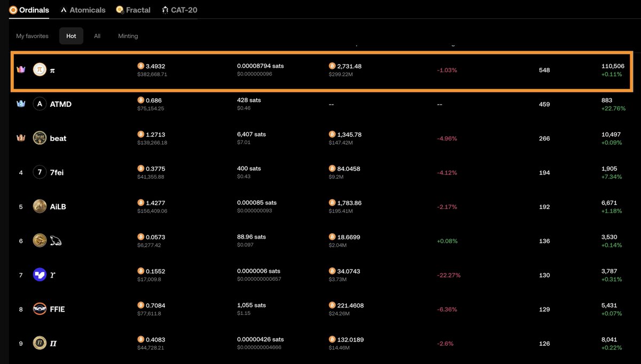Click the frog symbol token name in row 6
The image size is (641, 364).
pos(56,241)
